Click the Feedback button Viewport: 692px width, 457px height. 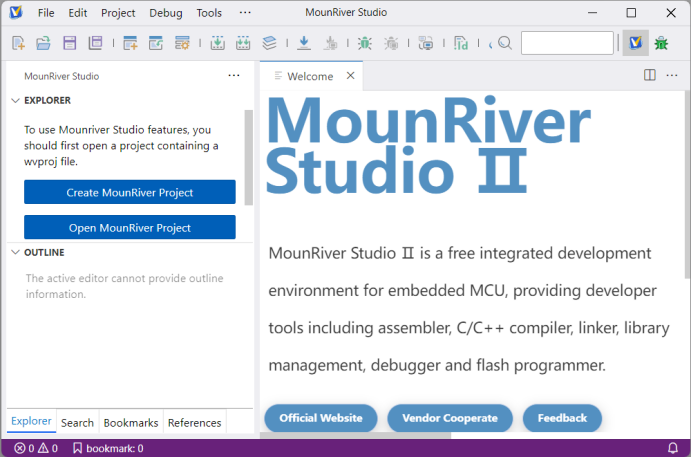[x=562, y=418]
